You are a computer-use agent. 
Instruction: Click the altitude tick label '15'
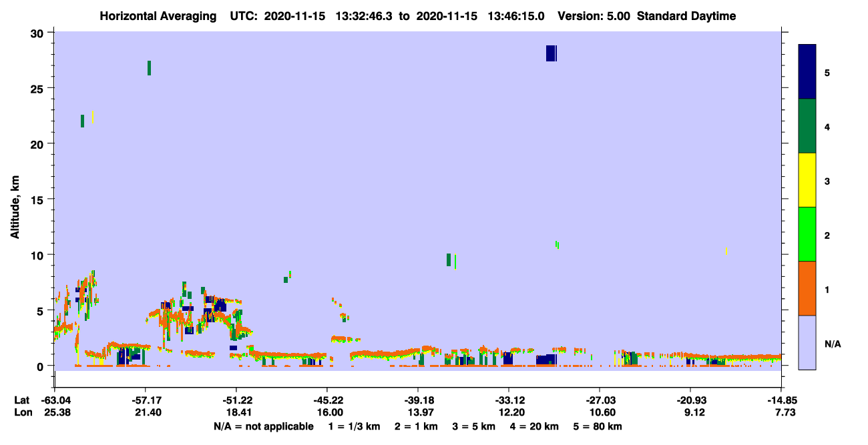click(39, 199)
